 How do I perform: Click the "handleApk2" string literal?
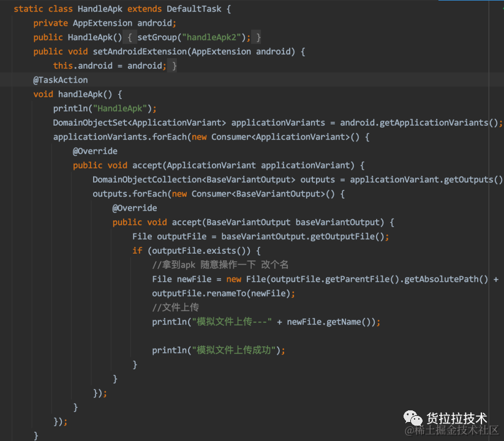(211, 37)
